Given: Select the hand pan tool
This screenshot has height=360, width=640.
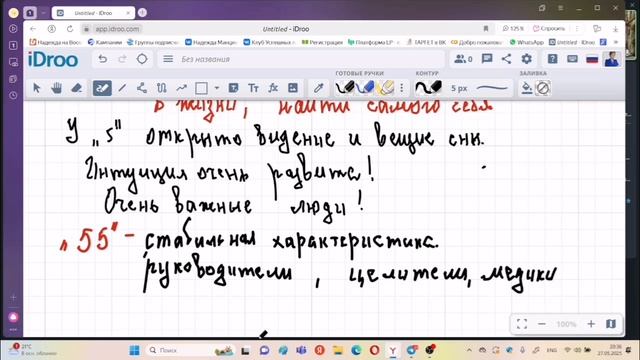Looking at the screenshot, I should coord(56,88).
